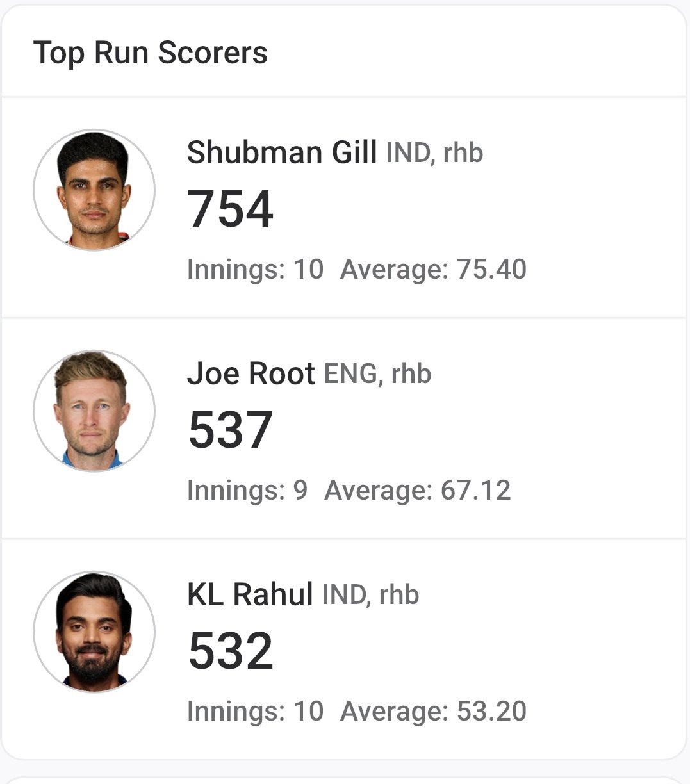Image resolution: width=690 pixels, height=784 pixels.
Task: Click the IND, rhb label beside KL Rahul
Action: coord(370,595)
